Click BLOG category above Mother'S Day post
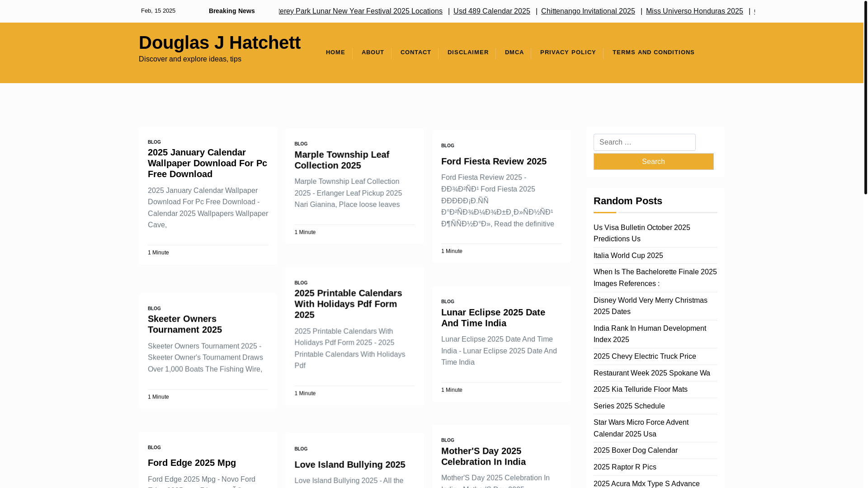 448,441
